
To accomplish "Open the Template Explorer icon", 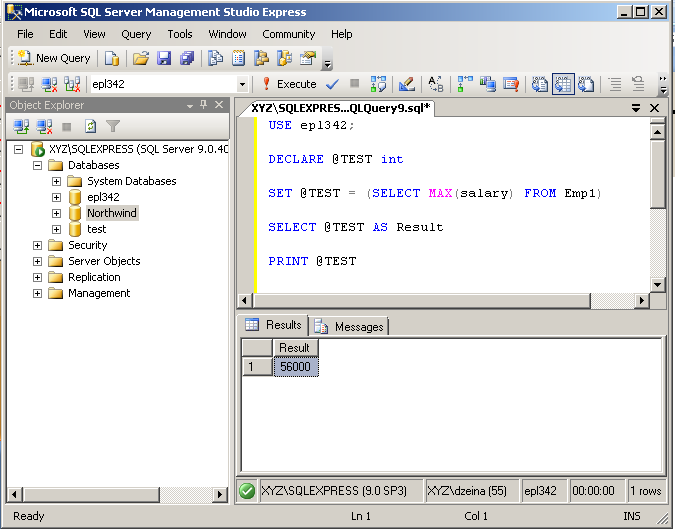I will pos(284,58).
